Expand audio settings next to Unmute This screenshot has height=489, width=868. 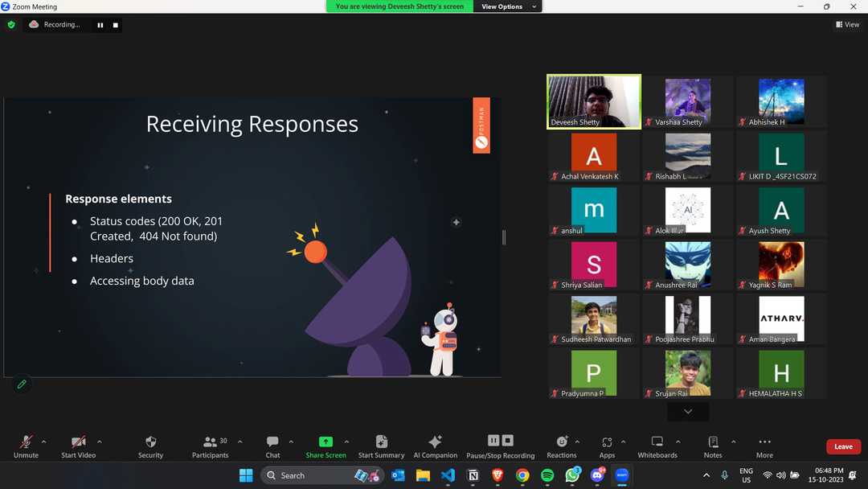44,441
